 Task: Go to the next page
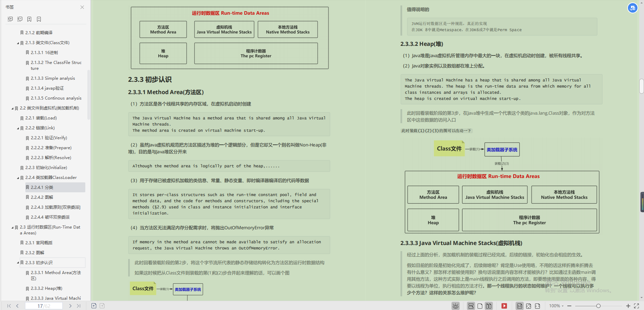70,306
